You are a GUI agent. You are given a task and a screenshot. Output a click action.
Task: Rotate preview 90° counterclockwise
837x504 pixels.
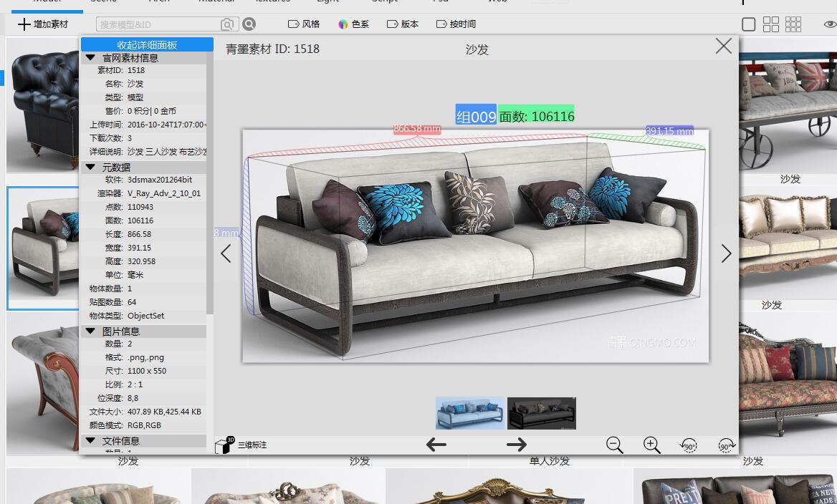pyautogui.click(x=689, y=445)
